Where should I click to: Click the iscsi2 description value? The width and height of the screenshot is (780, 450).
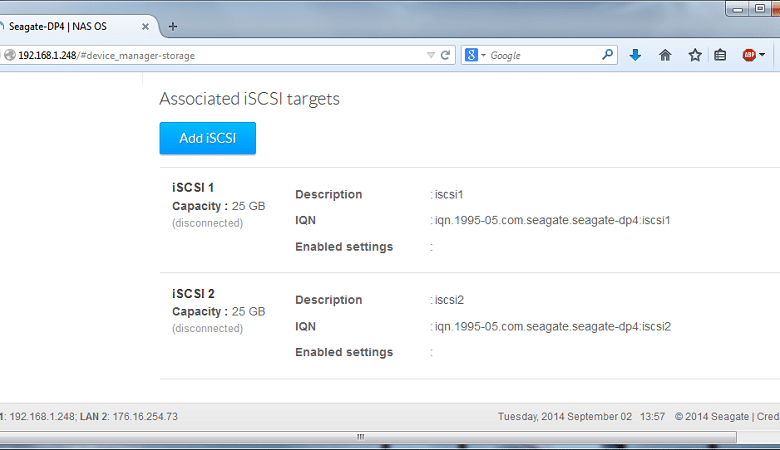point(449,300)
